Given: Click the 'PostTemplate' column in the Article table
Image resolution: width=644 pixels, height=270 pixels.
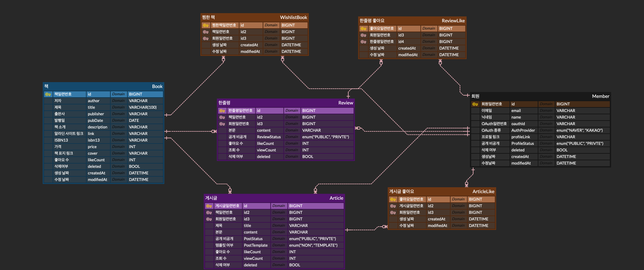Looking at the screenshot, I should (256, 245).
